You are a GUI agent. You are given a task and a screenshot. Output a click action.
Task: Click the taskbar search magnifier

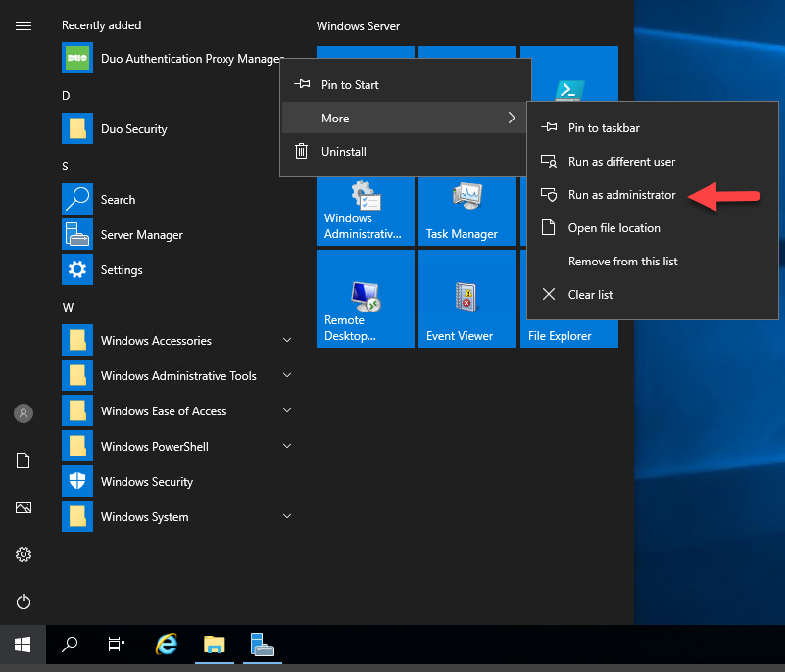click(69, 645)
